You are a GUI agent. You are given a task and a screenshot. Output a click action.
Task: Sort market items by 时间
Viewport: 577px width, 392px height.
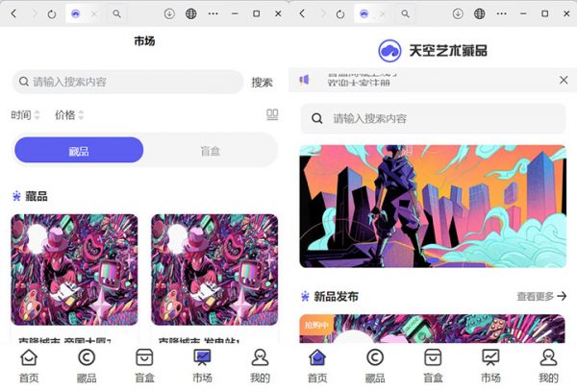coord(25,115)
